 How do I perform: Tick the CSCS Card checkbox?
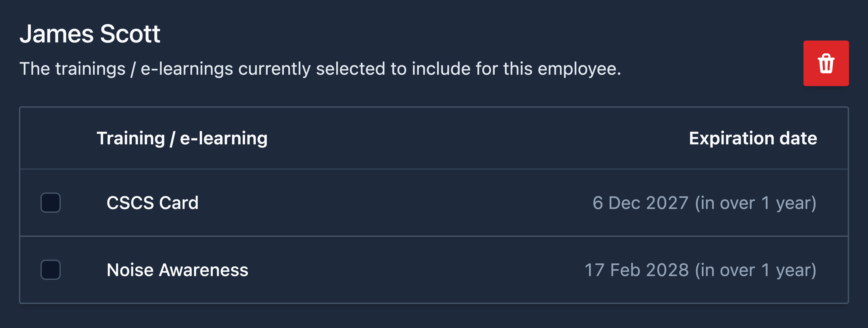(x=51, y=203)
